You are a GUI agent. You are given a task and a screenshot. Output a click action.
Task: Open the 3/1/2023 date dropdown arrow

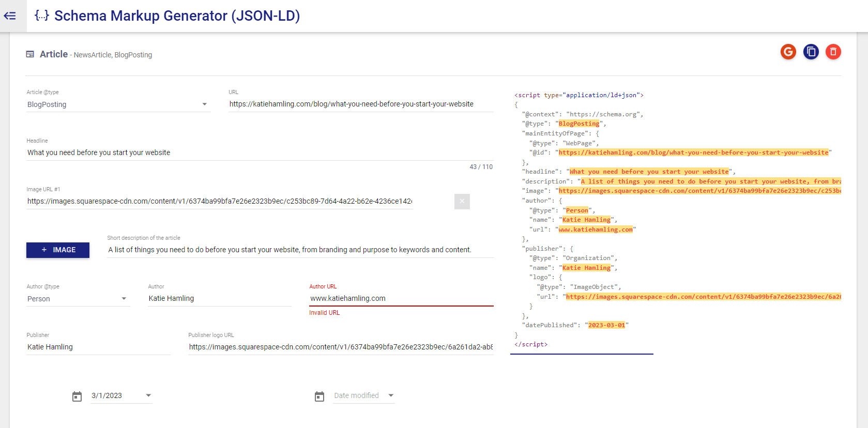coord(148,395)
